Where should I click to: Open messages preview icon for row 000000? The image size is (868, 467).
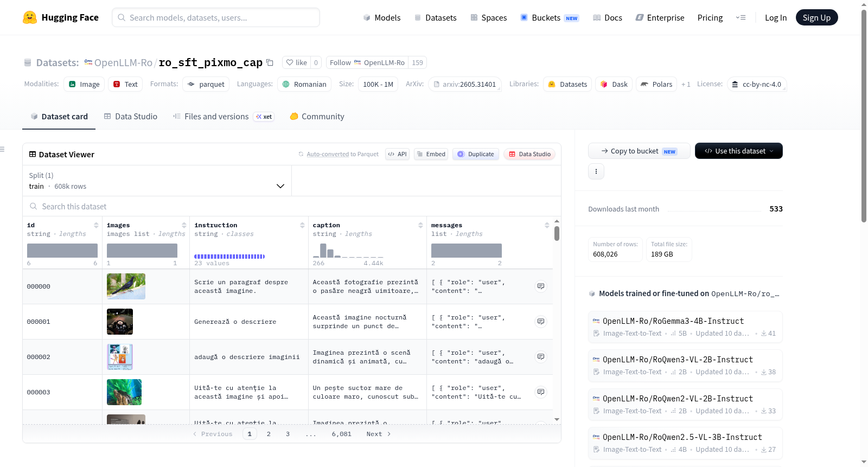click(541, 286)
